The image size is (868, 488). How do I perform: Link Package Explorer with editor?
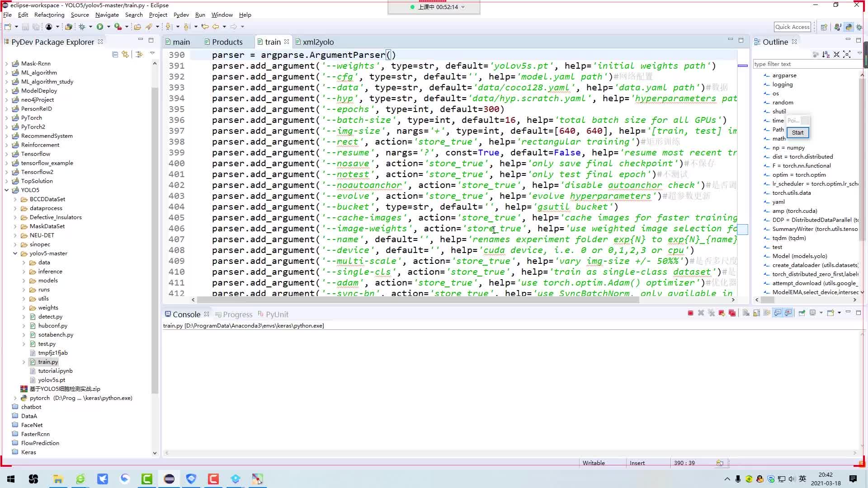point(125,55)
